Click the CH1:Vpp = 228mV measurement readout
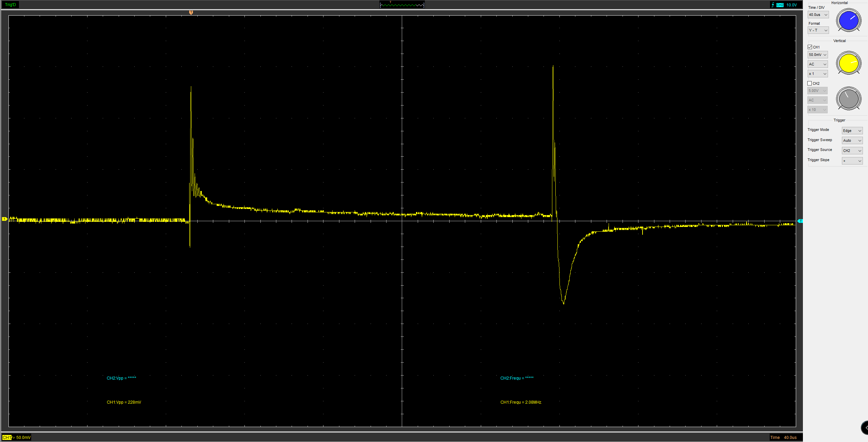This screenshot has height=442, width=868. coord(124,402)
